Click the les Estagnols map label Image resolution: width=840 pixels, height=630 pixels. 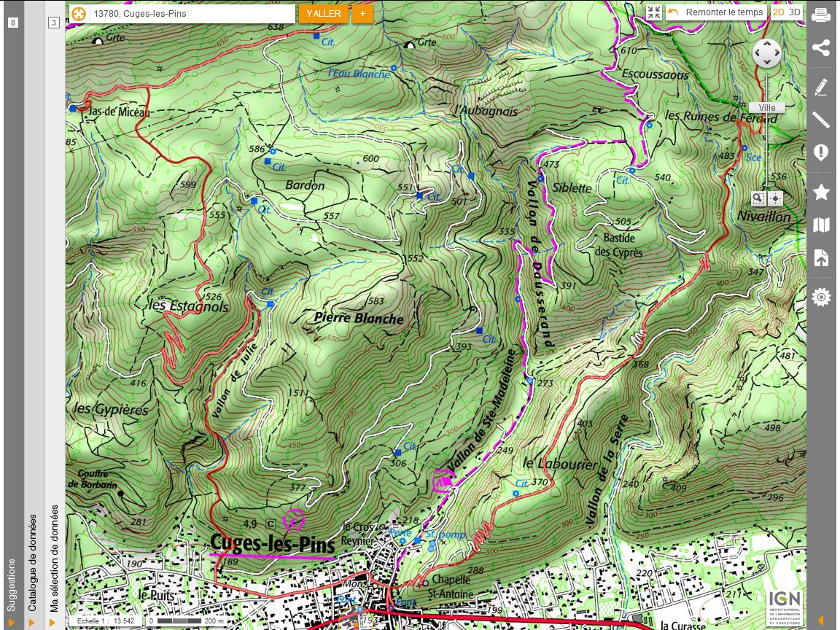point(189,306)
